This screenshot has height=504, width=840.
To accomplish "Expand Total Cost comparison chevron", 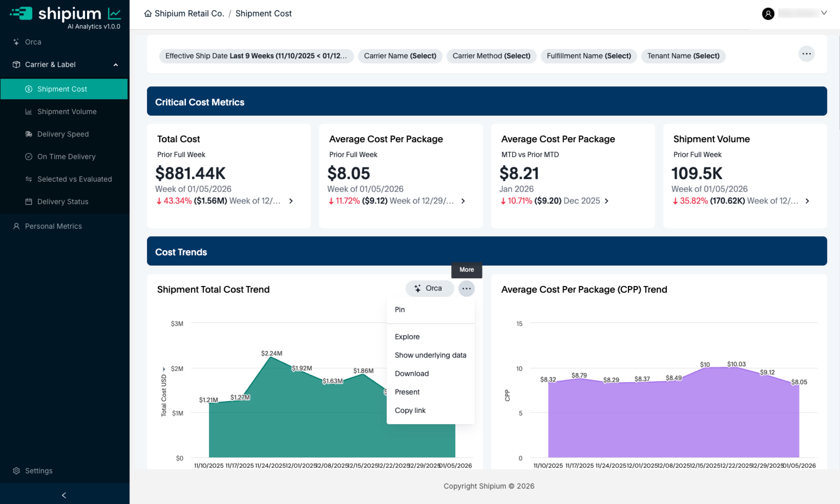I will [291, 201].
